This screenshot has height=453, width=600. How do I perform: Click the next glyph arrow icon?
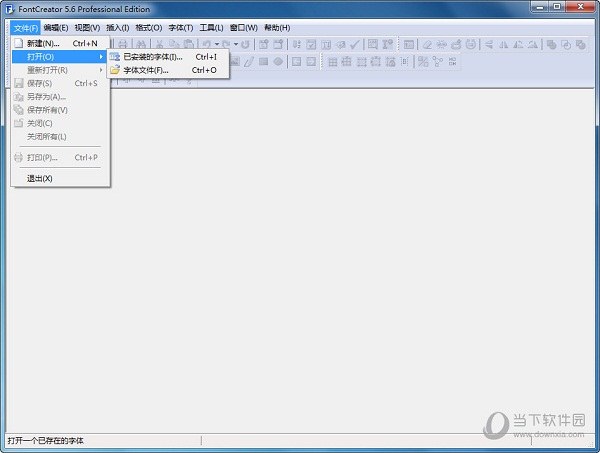click(311, 61)
